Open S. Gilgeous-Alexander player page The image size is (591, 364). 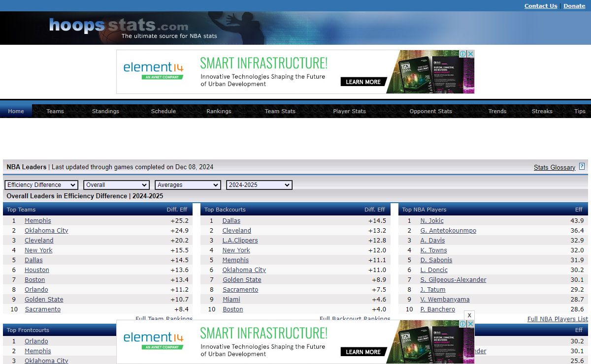[x=453, y=279]
